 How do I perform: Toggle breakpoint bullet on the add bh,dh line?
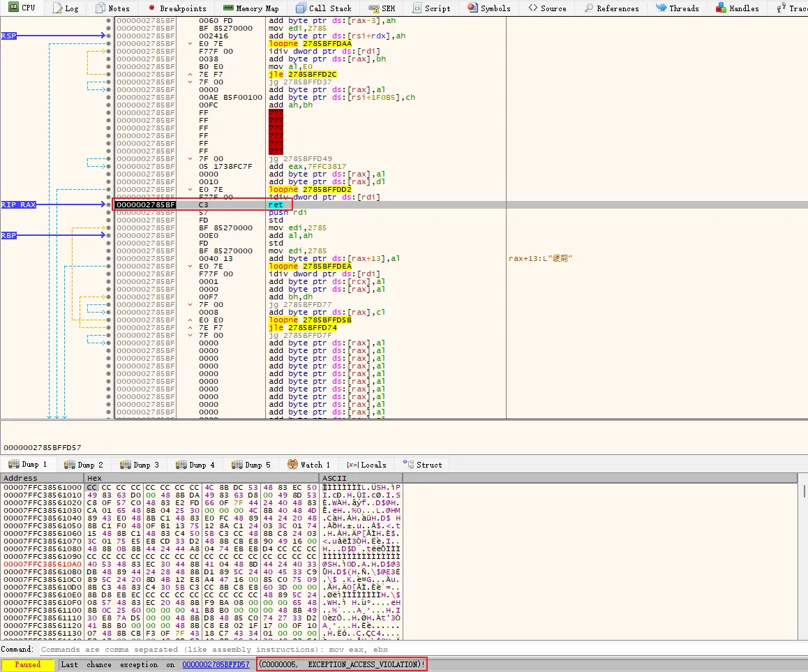click(108, 297)
